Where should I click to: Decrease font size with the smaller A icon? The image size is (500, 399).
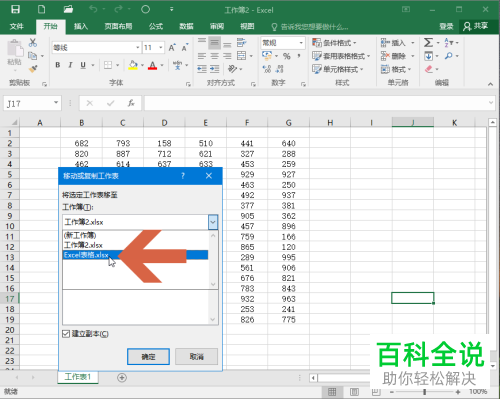(x=185, y=48)
